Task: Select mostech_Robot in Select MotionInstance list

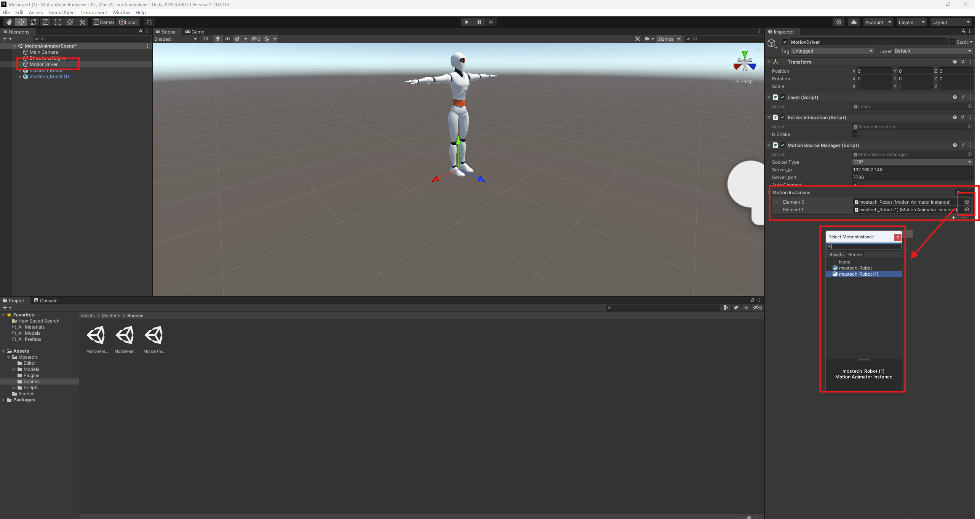Action: [855, 268]
